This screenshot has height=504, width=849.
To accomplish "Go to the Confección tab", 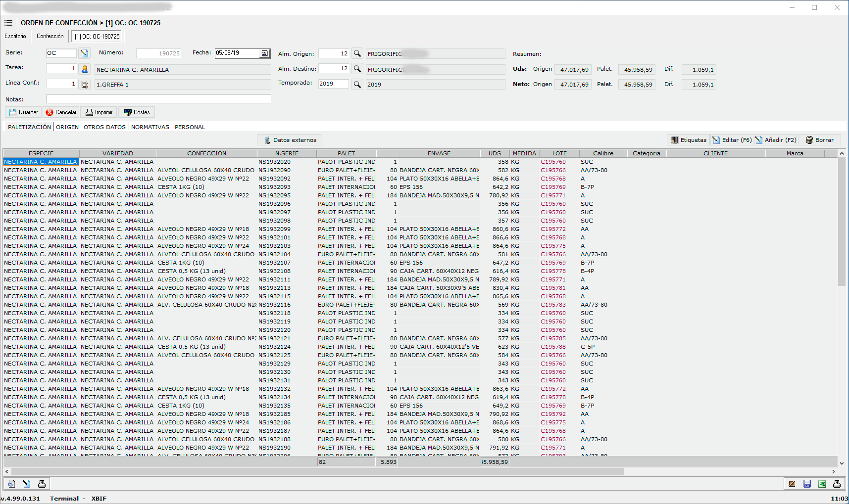I will click(x=50, y=36).
